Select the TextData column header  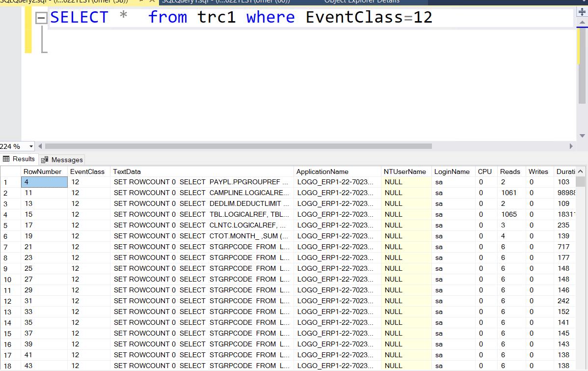click(202, 171)
